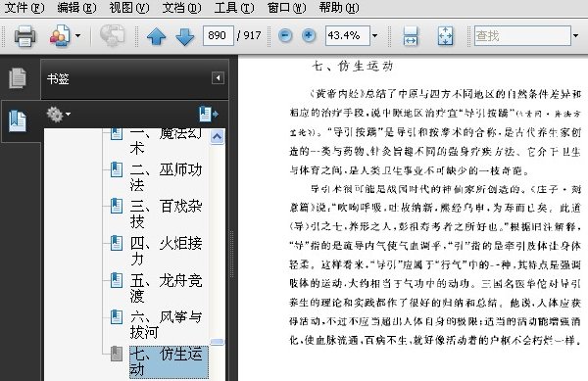Open the 帮助(H) menu
Viewport: 588px width, 381px height.
[x=339, y=8]
